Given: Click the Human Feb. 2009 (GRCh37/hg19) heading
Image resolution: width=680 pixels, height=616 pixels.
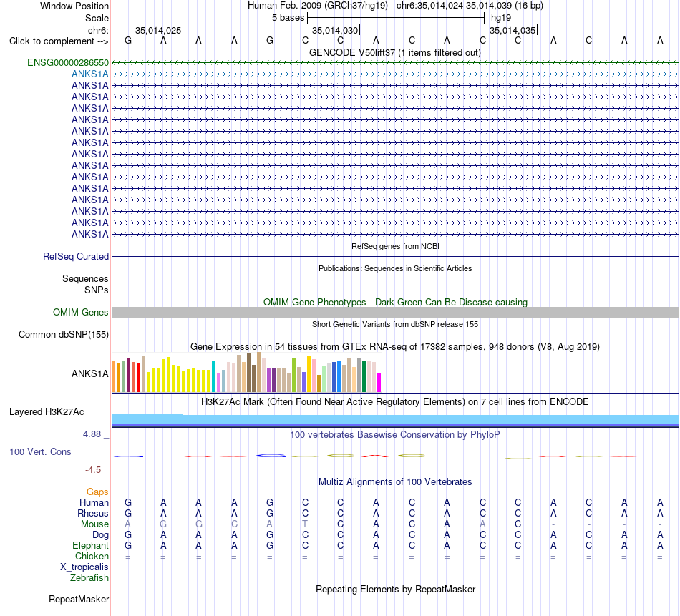Looking at the screenshot, I should tap(317, 6).
